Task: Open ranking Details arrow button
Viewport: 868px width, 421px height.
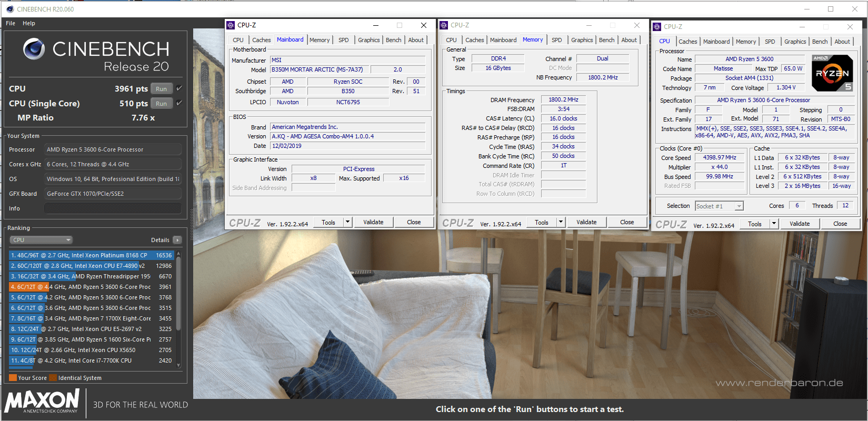Action: pyautogui.click(x=177, y=240)
